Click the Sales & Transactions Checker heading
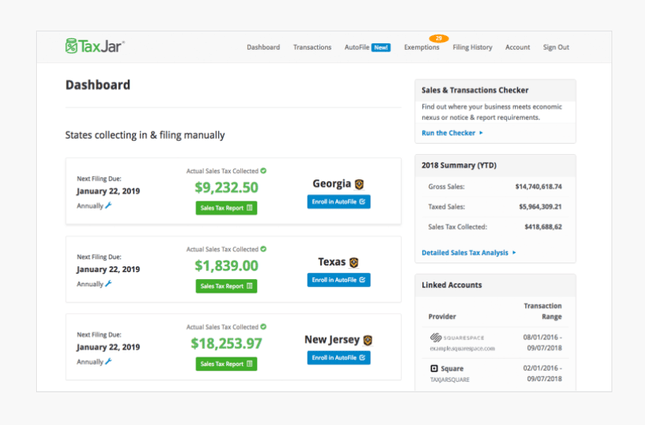 pyautogui.click(x=475, y=90)
